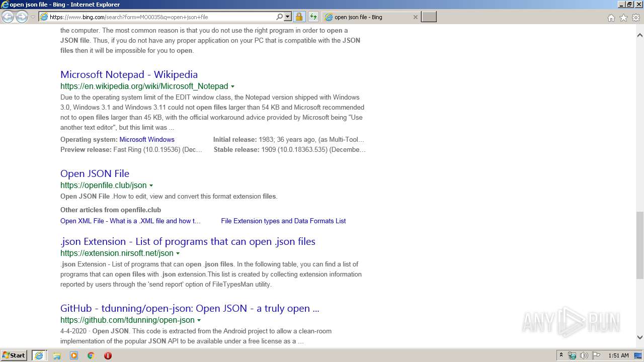Open File Explorer folder taskbar icon

(57, 355)
